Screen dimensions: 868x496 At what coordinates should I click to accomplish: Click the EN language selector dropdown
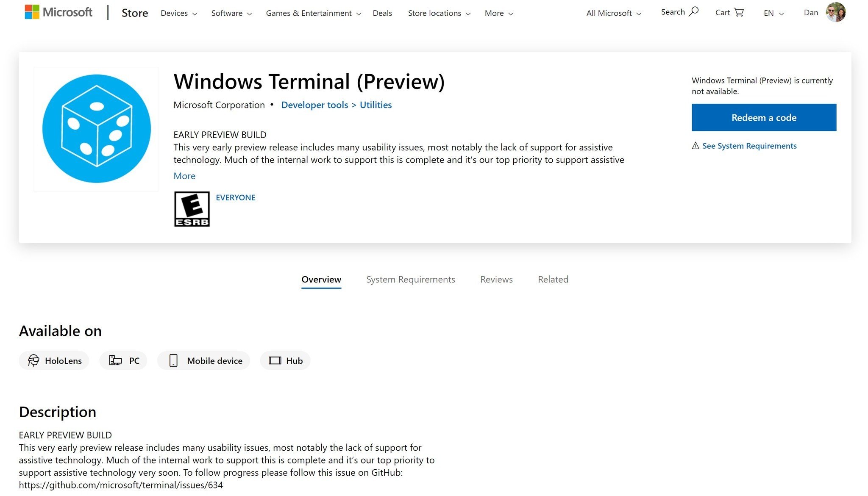pyautogui.click(x=773, y=13)
